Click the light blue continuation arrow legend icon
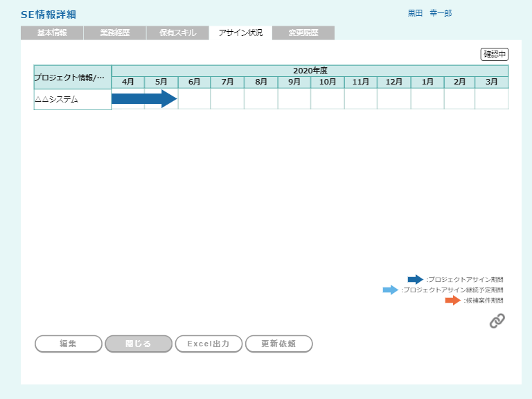Image resolution: width=532 pixels, height=399 pixels. coord(391,290)
